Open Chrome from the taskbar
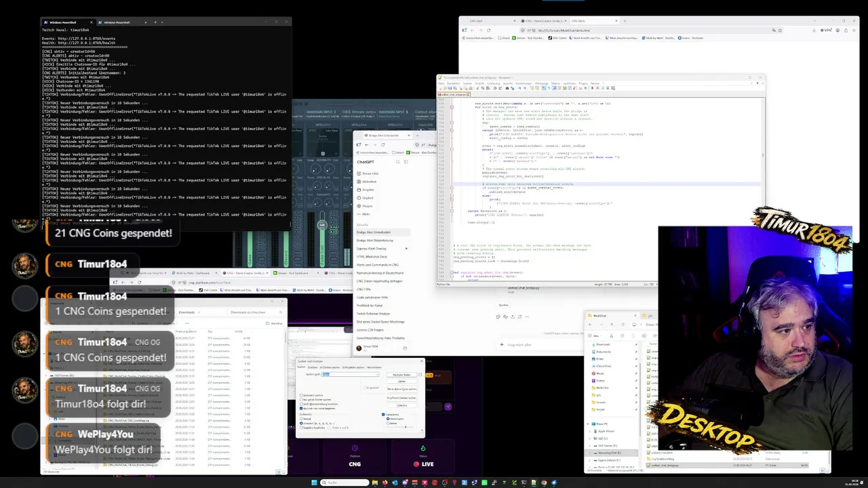This screenshot has height=488, width=868. (542, 483)
